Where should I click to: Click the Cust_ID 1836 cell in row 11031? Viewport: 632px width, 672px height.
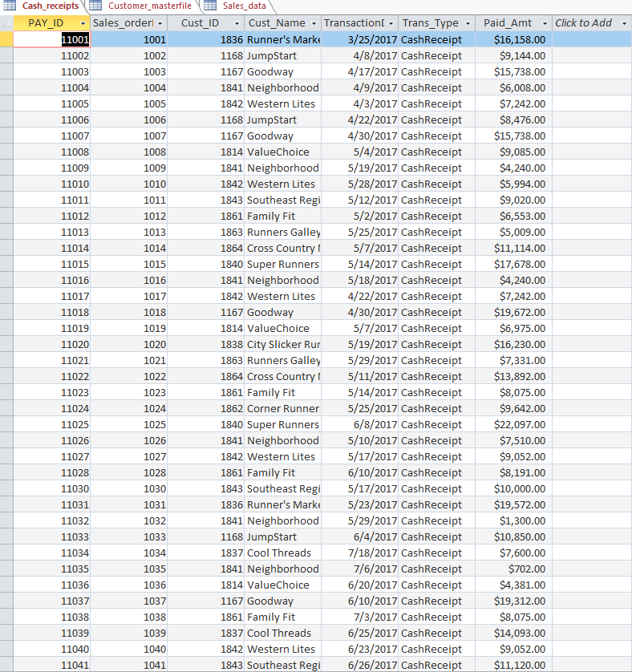point(206,504)
